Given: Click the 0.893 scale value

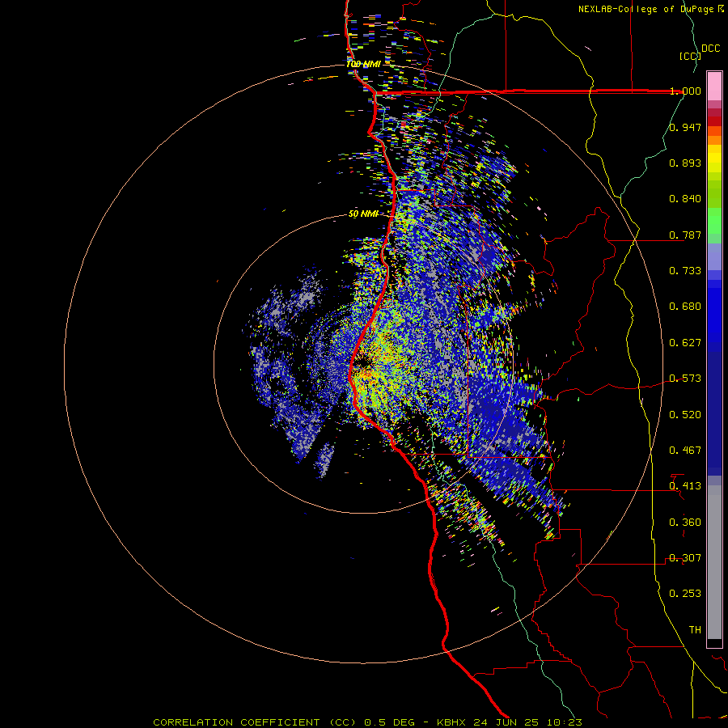Looking at the screenshot, I should point(685,163).
